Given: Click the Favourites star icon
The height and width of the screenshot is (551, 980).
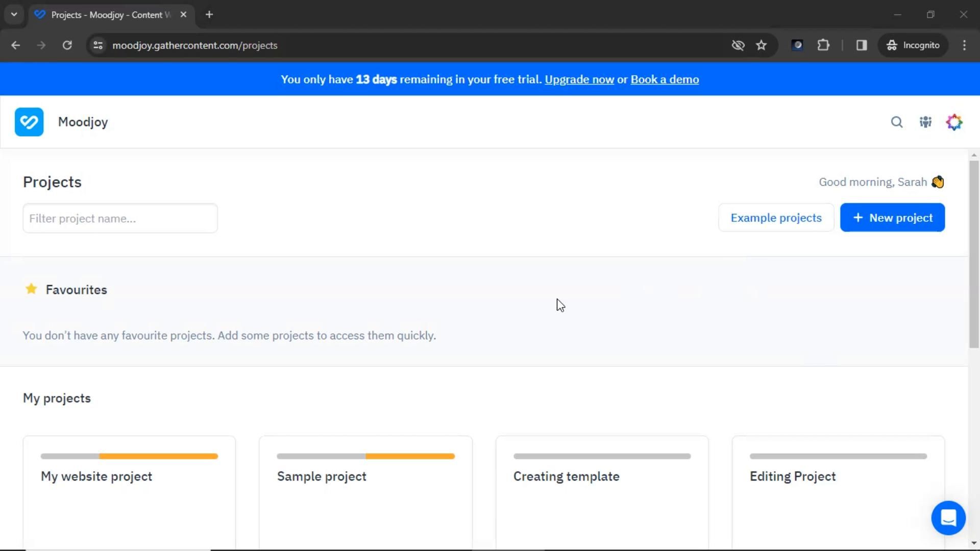Looking at the screenshot, I should pos(31,289).
